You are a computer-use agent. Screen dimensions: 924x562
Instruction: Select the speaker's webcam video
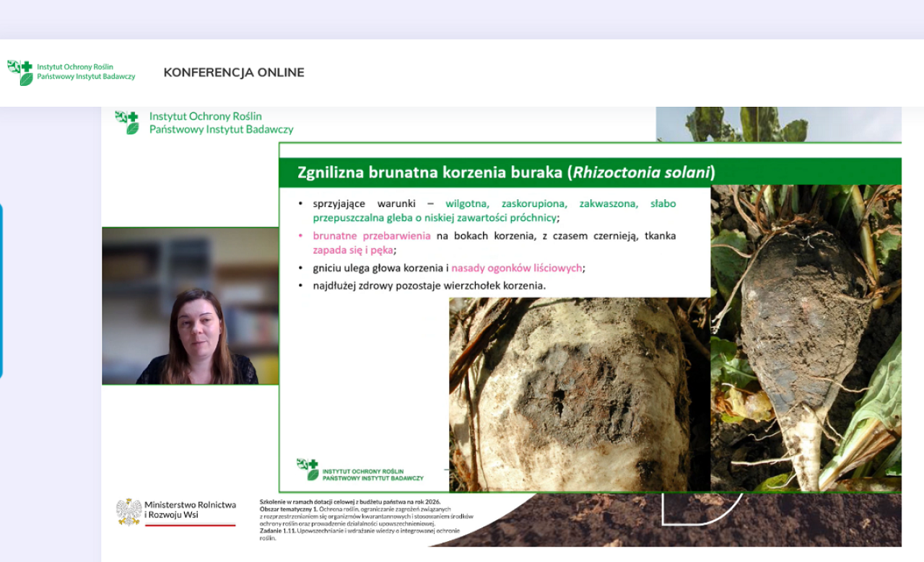point(190,306)
